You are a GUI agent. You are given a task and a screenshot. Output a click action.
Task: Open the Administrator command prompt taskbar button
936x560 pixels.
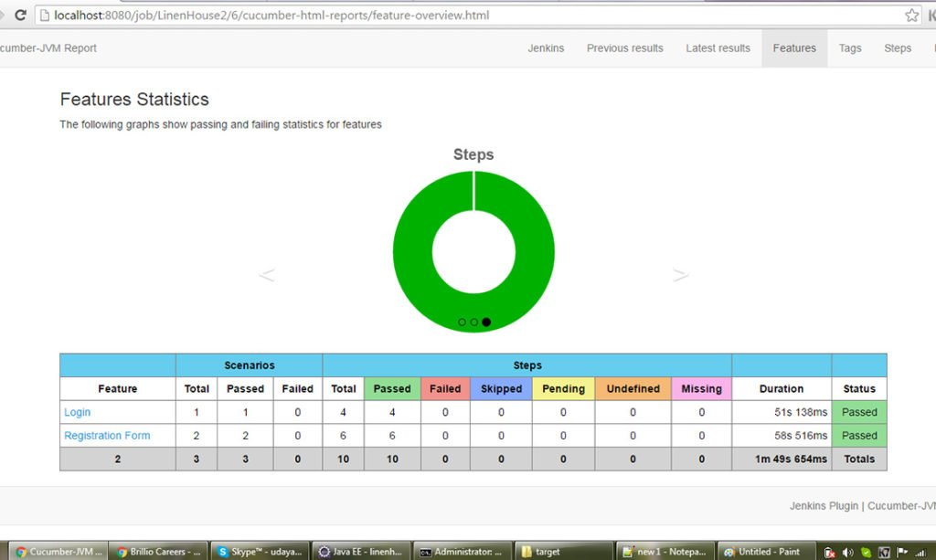click(x=463, y=552)
